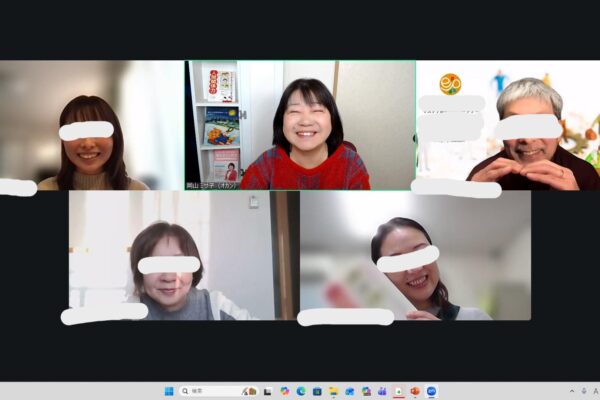This screenshot has width=600, height=400.
Task: Select the top-right participant video tile
Action: pyautogui.click(x=507, y=125)
